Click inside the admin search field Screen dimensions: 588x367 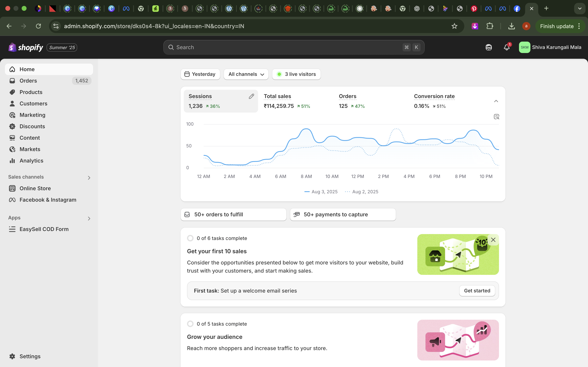[x=292, y=47]
